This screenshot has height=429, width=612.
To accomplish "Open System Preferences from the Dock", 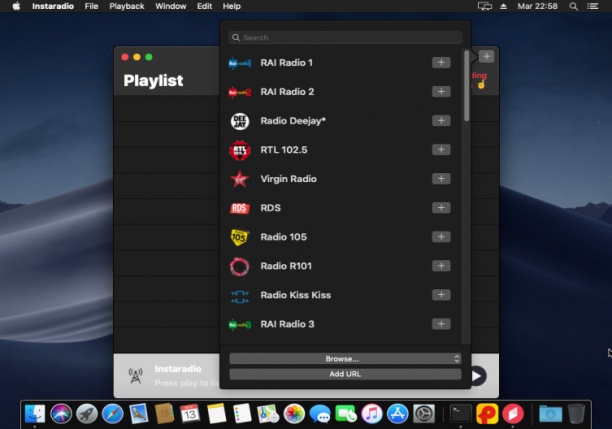I will click(x=424, y=414).
